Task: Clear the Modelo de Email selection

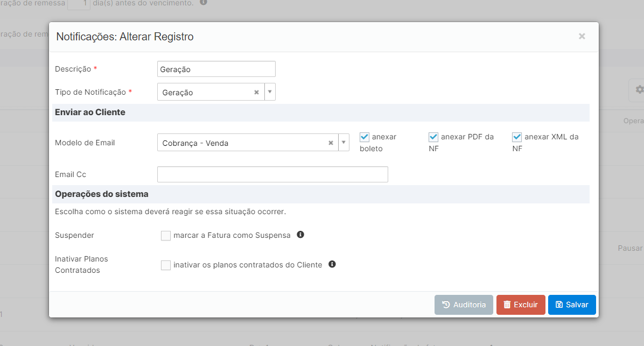Action: coord(331,143)
